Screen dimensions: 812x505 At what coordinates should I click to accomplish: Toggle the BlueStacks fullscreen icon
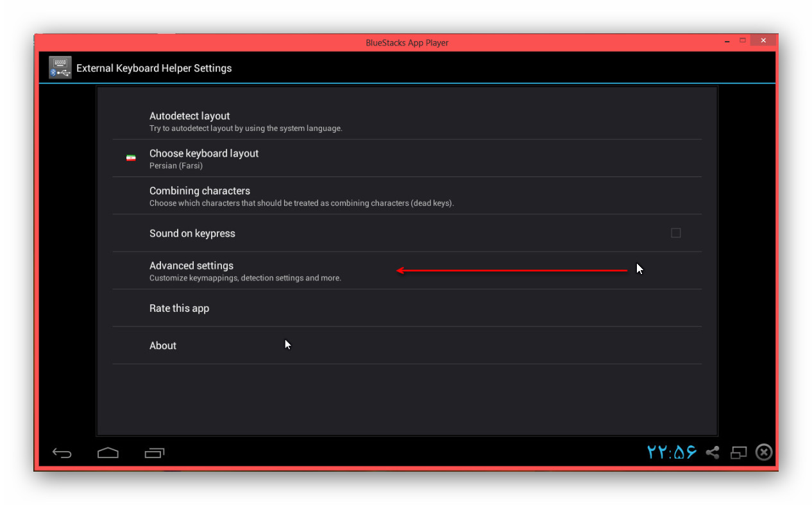(739, 452)
